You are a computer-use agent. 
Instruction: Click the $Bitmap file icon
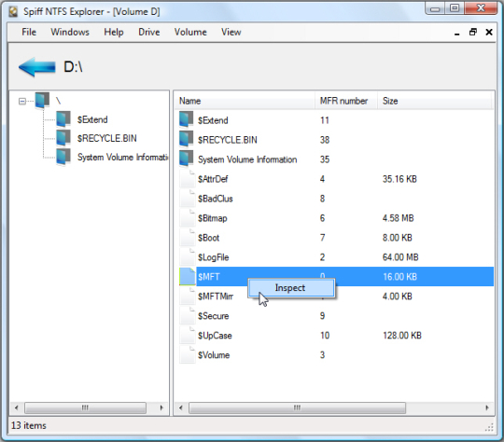[188, 218]
